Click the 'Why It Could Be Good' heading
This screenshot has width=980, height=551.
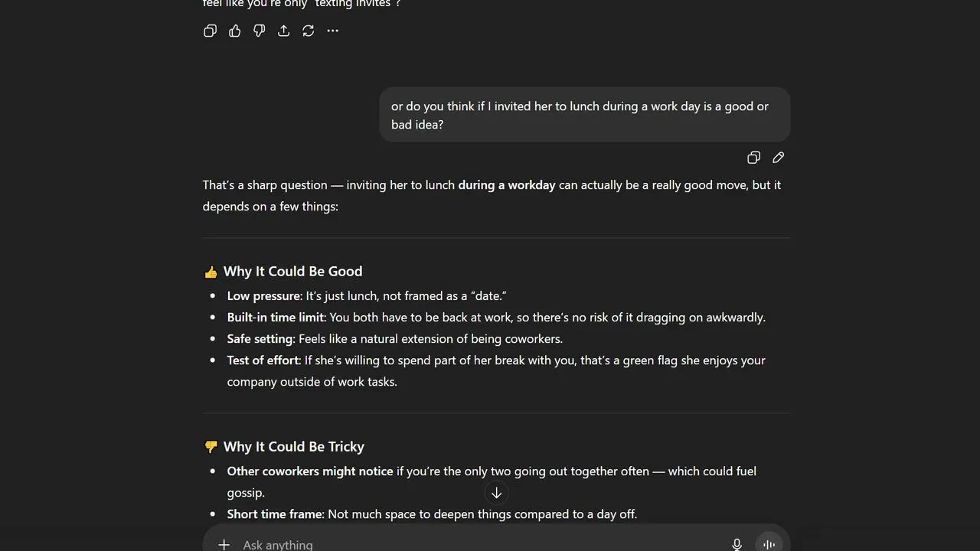point(293,271)
